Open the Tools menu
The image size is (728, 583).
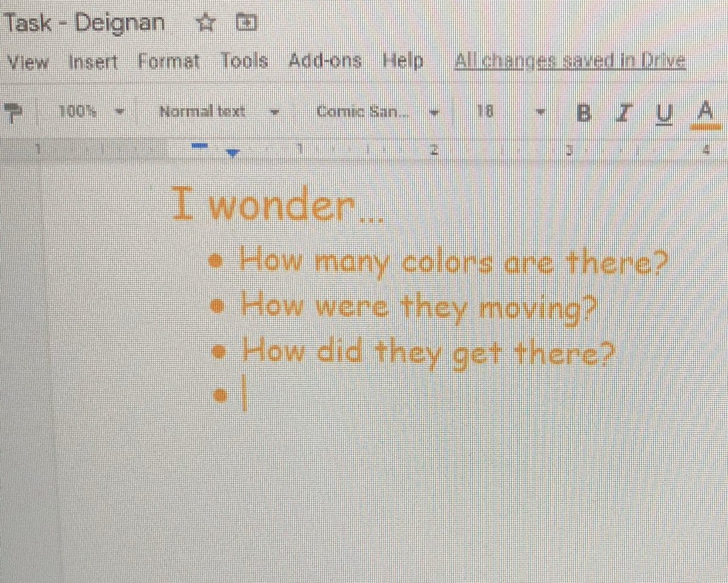click(x=244, y=61)
